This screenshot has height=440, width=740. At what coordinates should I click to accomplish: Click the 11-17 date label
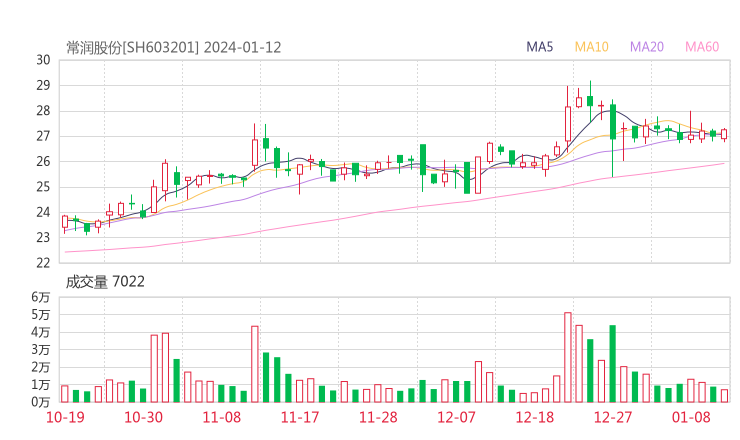coord(300,417)
